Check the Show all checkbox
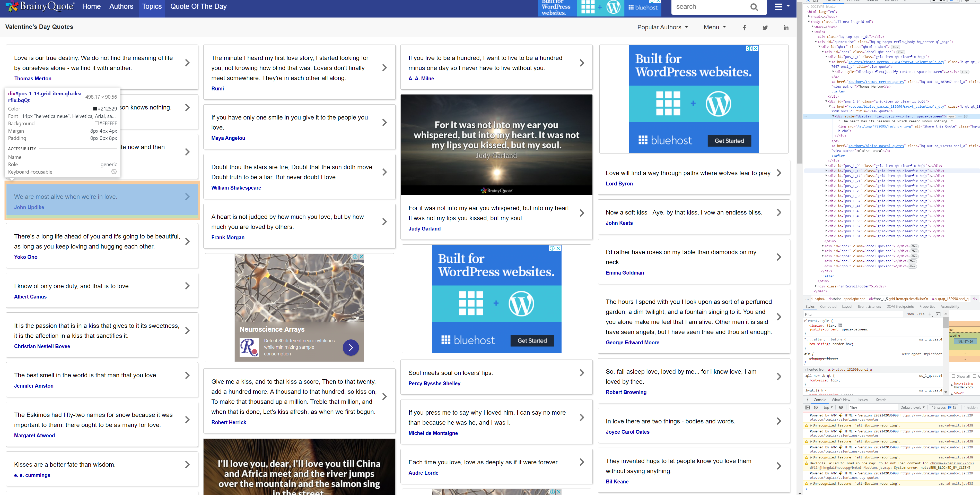This screenshot has width=980, height=495. [953, 376]
